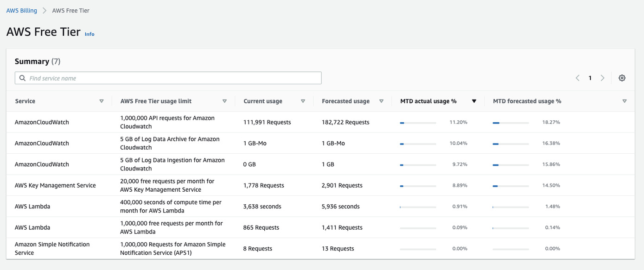
Task: Click the 15.86% forecasted usage value
Action: pos(551,164)
